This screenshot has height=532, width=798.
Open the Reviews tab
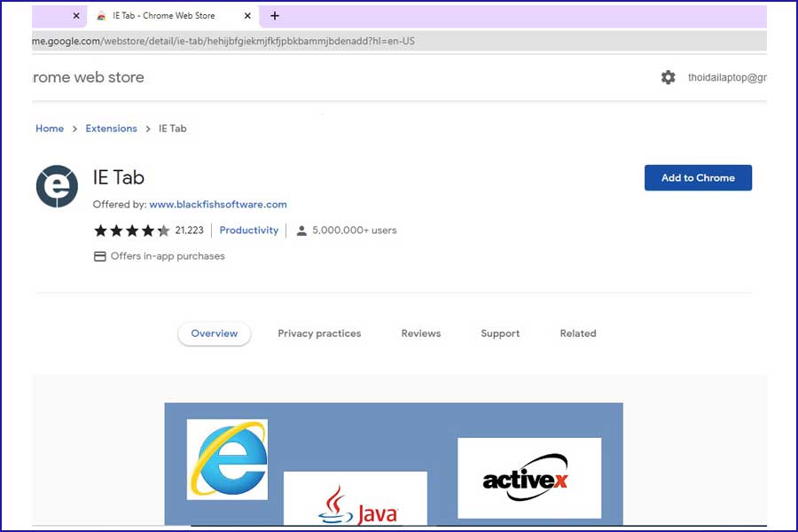(x=420, y=333)
